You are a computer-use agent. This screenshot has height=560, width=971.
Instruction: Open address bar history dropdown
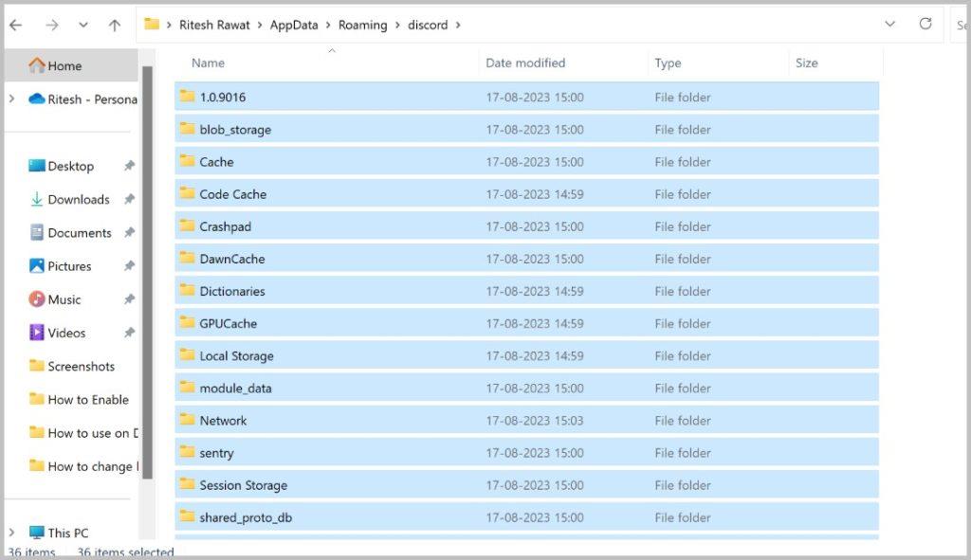click(x=889, y=24)
